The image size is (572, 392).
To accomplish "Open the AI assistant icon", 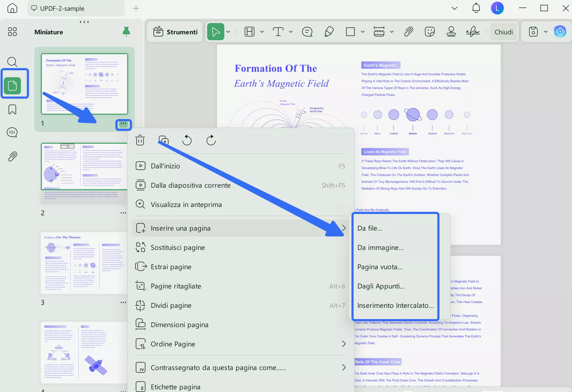I will [560, 31].
